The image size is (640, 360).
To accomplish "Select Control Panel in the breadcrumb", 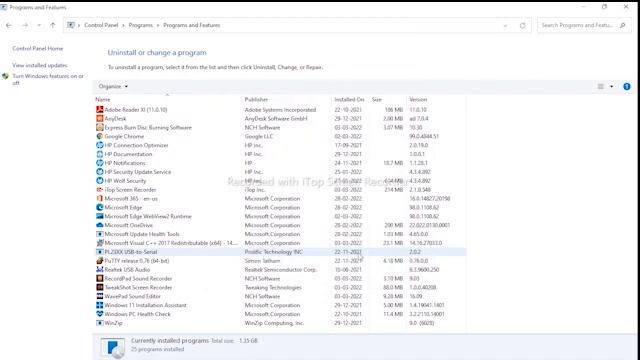I will [x=101, y=25].
